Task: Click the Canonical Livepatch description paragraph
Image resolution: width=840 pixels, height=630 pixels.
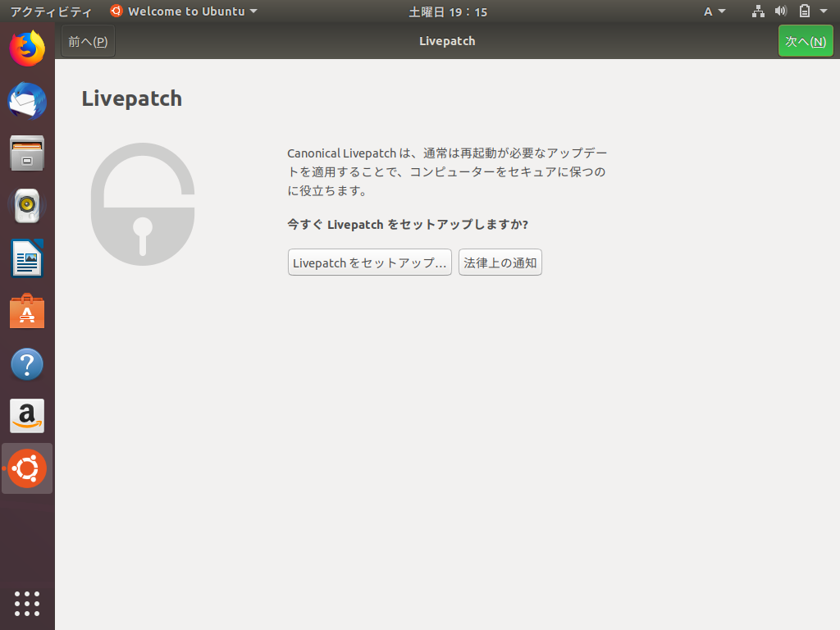Action: [x=447, y=172]
